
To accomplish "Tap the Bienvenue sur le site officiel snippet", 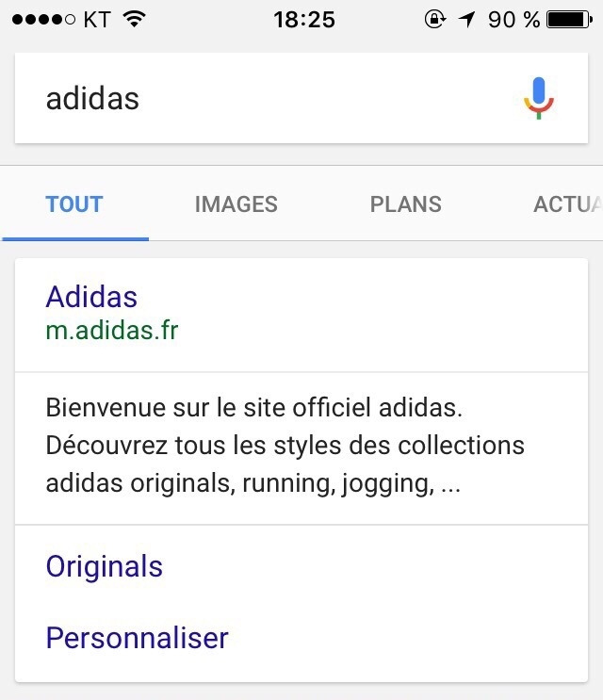I will pos(285,447).
